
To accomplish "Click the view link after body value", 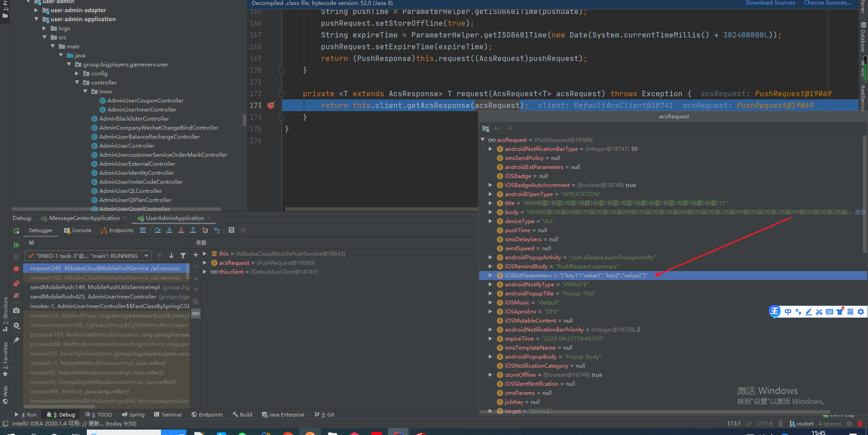I will [860, 212].
